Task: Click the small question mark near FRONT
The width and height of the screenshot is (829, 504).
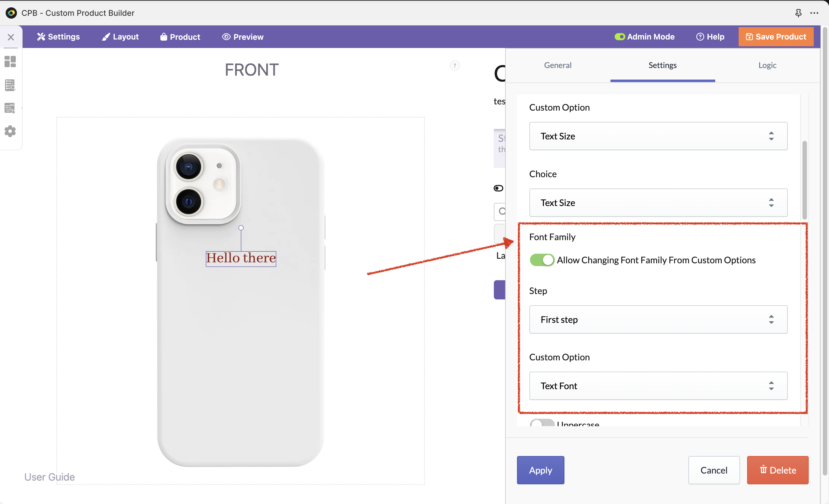Action: coord(455,65)
